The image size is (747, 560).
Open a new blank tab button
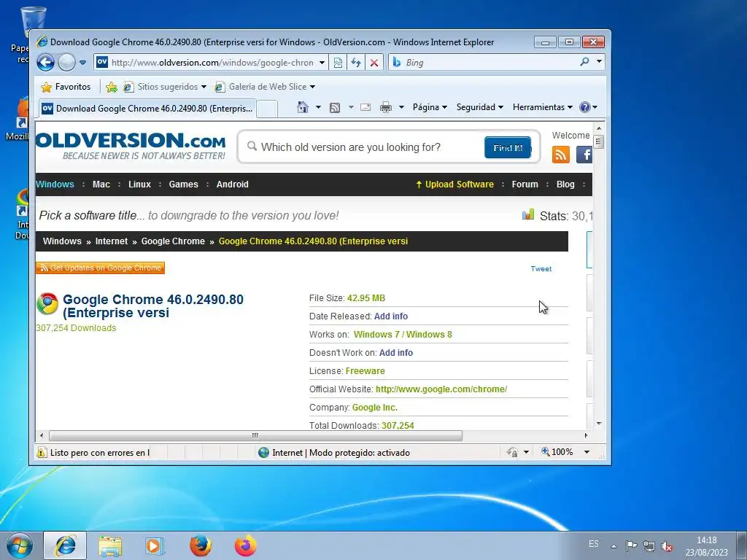(x=267, y=109)
